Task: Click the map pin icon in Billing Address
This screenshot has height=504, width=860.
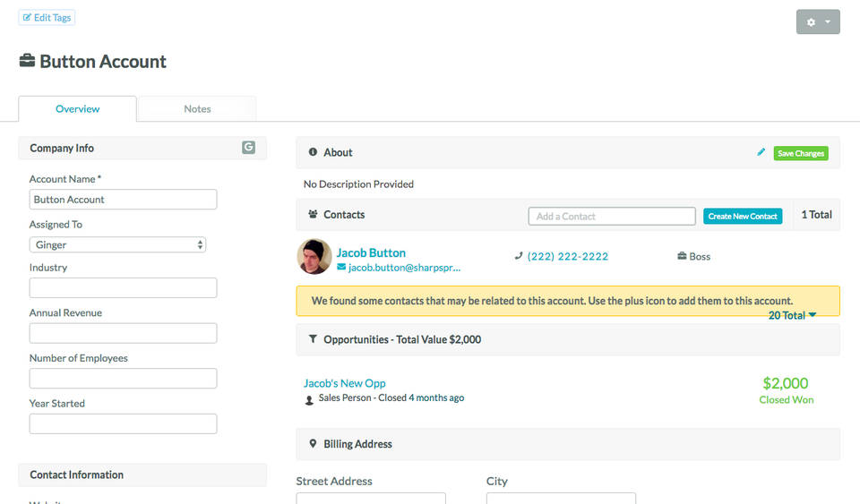Action: click(313, 444)
